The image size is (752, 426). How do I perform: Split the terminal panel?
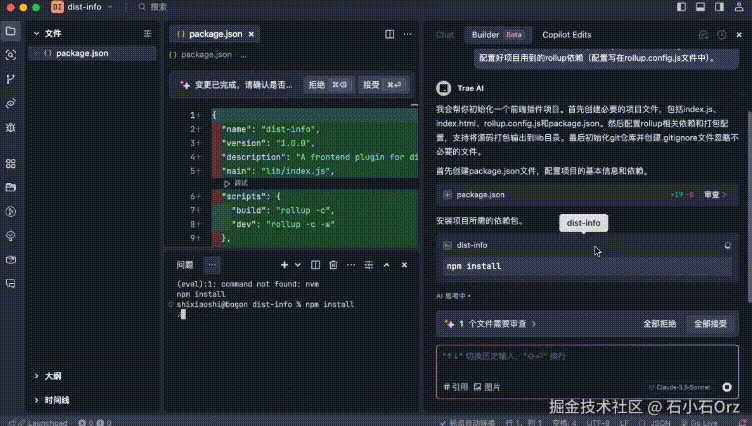click(315, 265)
